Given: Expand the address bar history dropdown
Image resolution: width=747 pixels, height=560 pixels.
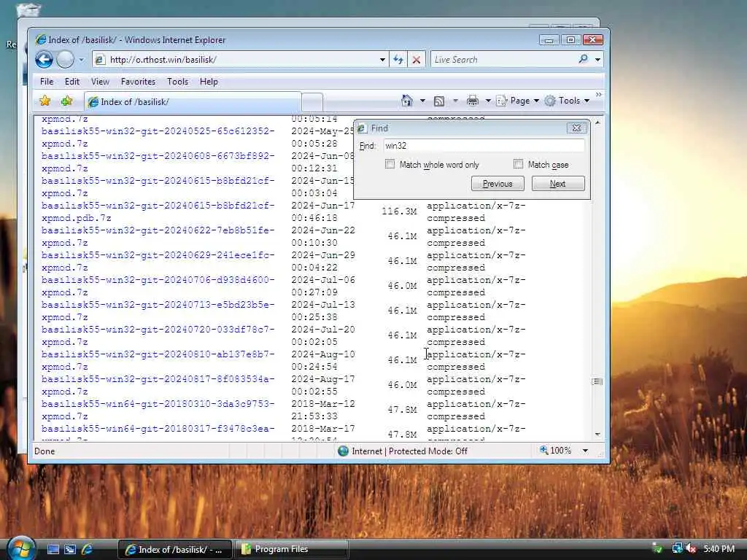Looking at the screenshot, I should 382,60.
